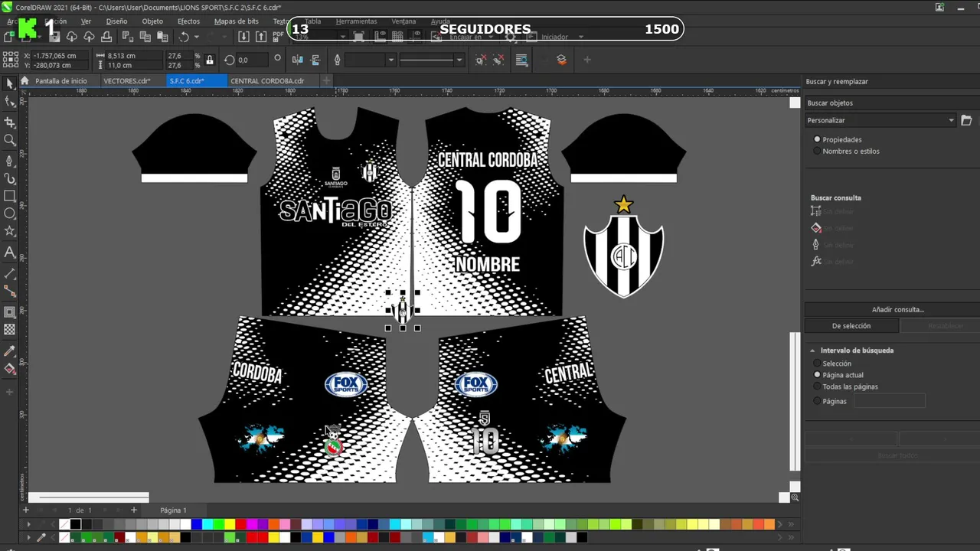Select the Pick tool in toolbox
The width and height of the screenshot is (980, 551).
coord(9,83)
